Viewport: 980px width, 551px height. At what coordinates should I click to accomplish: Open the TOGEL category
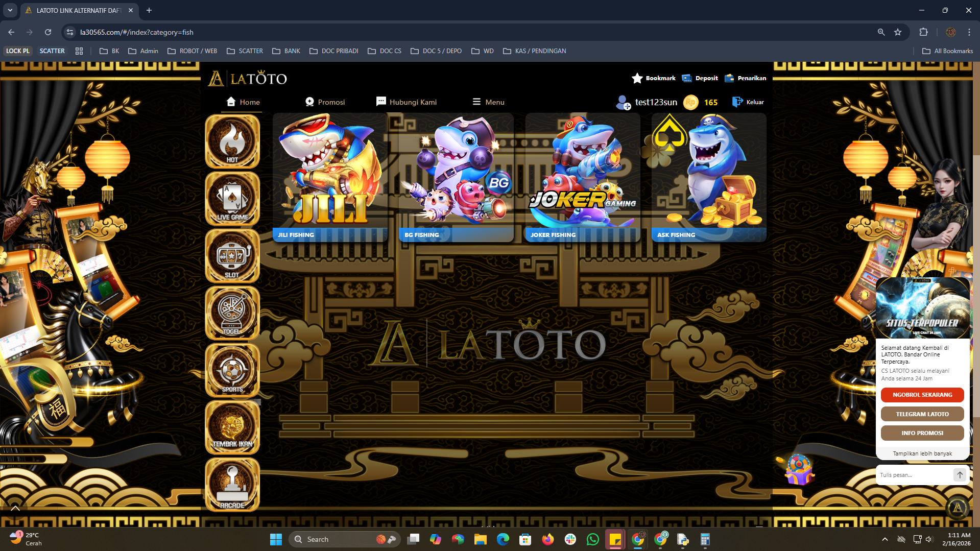(232, 313)
